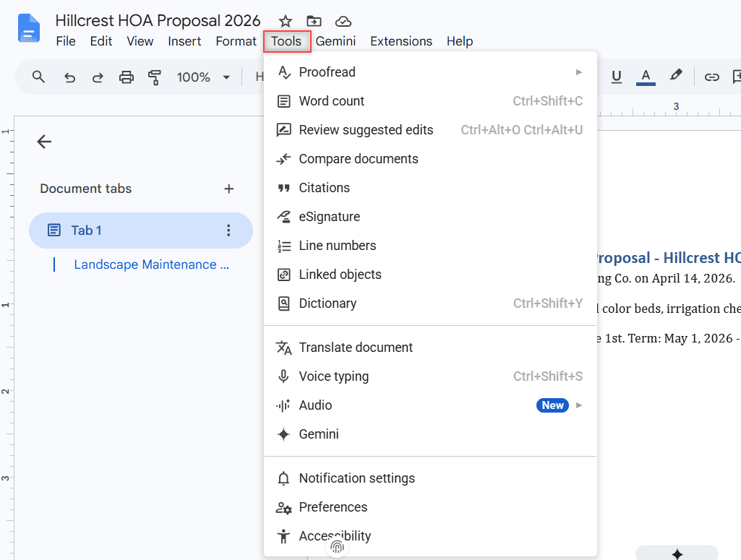Open the Gemini menu in menu bar
The height and width of the screenshot is (560, 741).
point(335,42)
